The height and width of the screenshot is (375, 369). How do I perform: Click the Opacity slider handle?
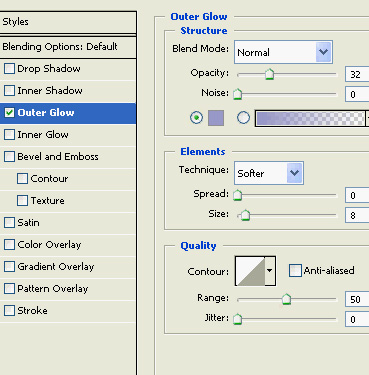269,74
